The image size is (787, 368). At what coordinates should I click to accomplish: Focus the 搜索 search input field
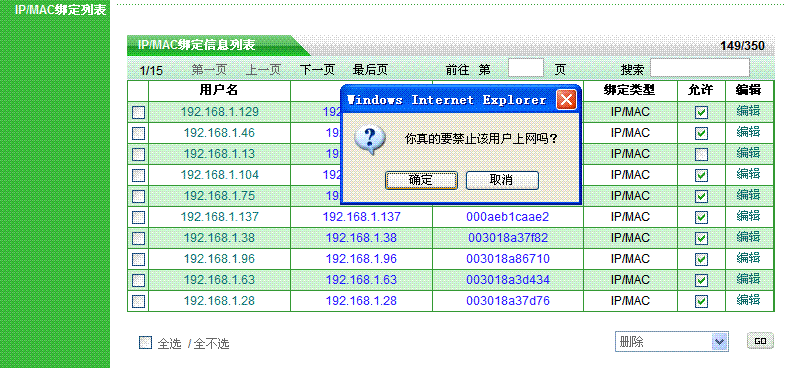(700, 68)
